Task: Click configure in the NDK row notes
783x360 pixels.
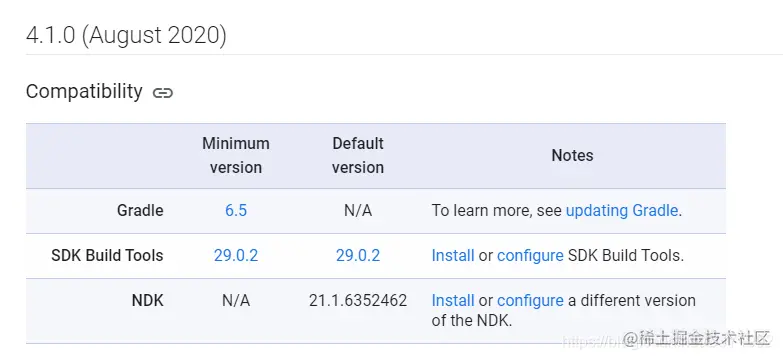Action: pyautogui.click(x=530, y=301)
